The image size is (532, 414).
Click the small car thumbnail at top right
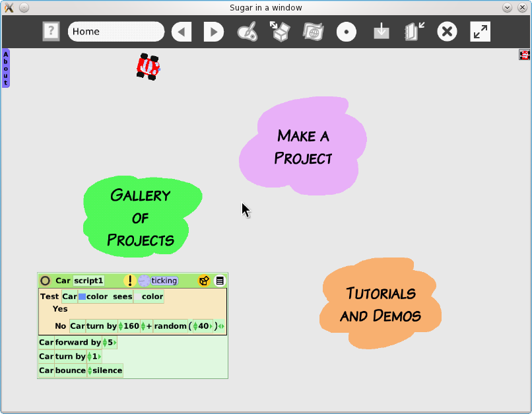coord(525,55)
